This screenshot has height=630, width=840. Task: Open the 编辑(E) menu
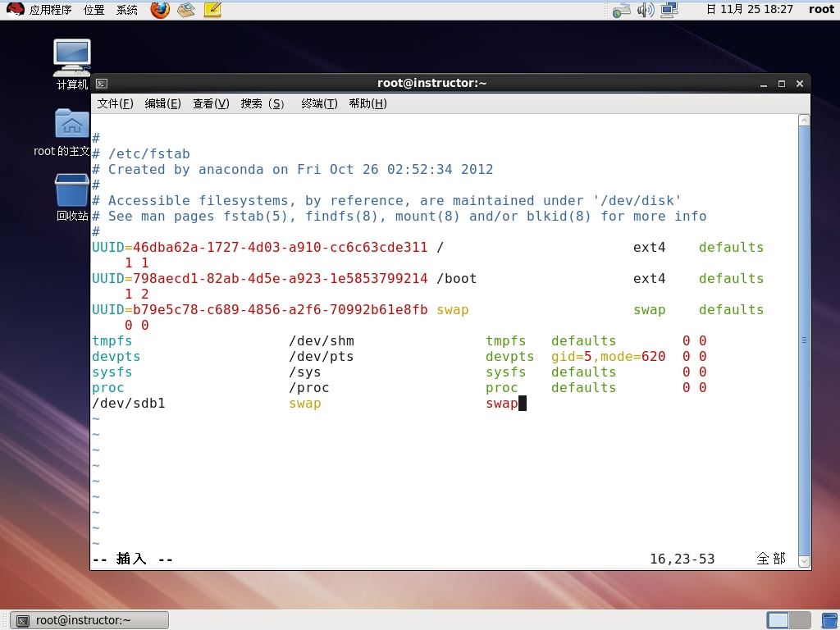click(x=163, y=103)
